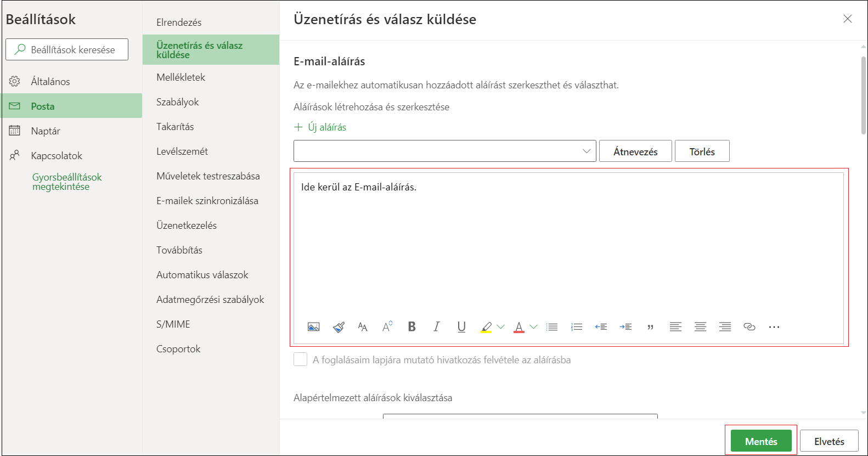The image size is (868, 456).
Task: Click the Mentés save button
Action: [761, 441]
